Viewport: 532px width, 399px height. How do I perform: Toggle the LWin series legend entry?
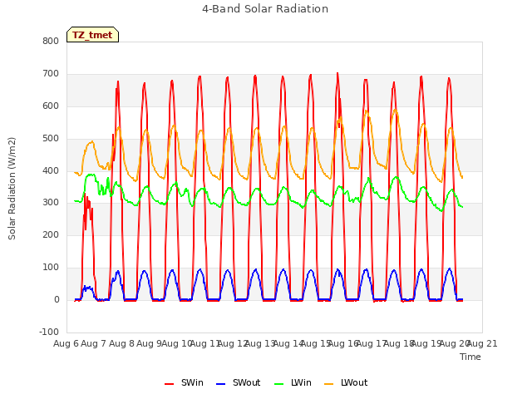(293, 382)
